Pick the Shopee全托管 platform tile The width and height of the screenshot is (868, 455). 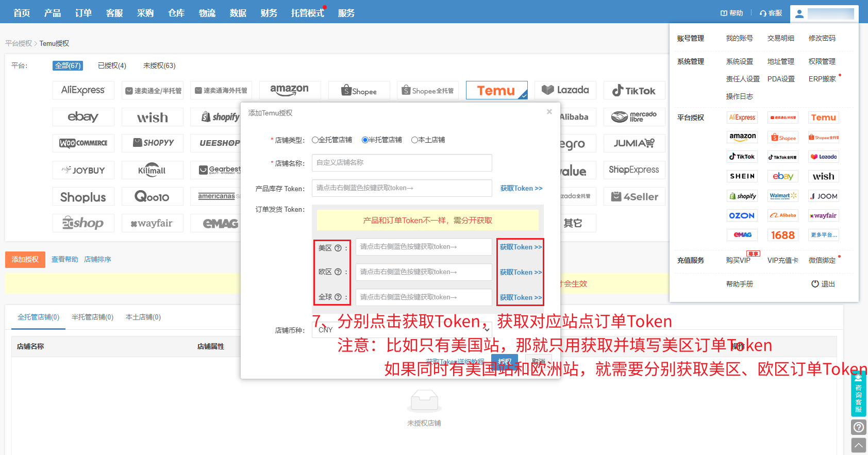coord(428,90)
